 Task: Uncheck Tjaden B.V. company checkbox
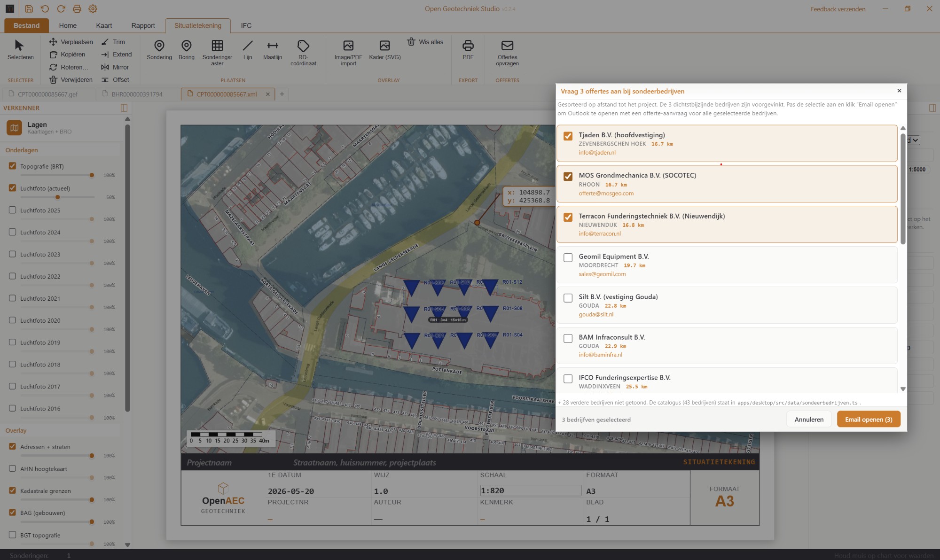click(568, 136)
